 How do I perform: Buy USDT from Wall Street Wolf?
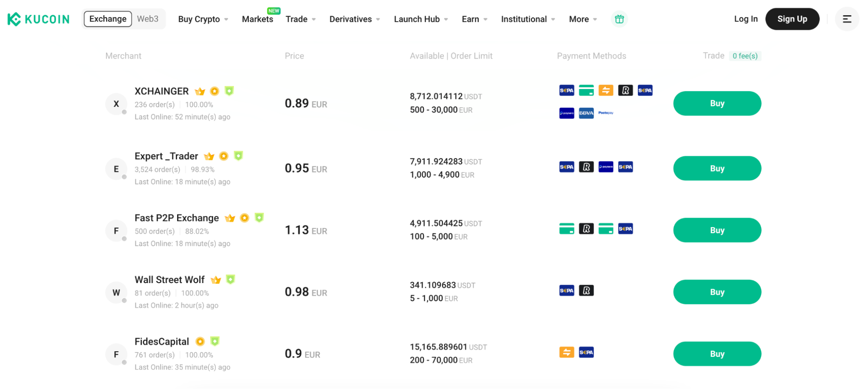click(x=717, y=292)
